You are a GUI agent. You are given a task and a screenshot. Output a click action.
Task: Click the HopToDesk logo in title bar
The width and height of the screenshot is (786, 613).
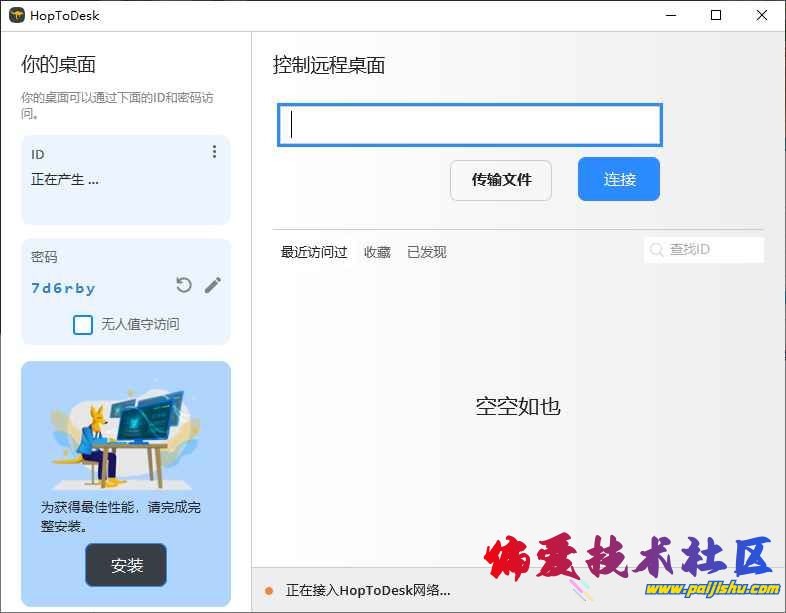[x=17, y=15]
